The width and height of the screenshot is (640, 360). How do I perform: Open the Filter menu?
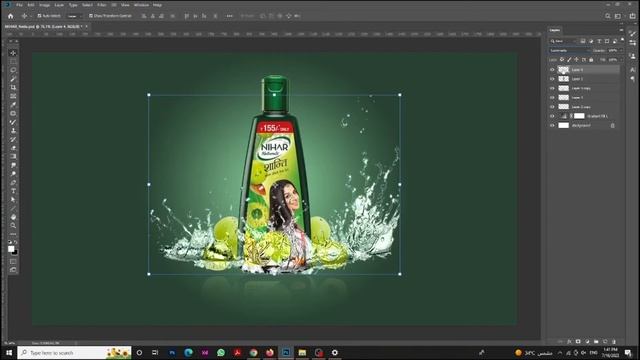(102, 5)
